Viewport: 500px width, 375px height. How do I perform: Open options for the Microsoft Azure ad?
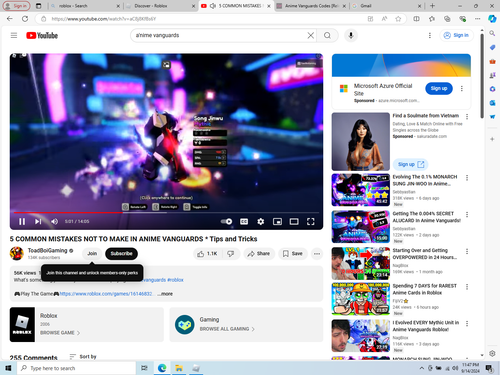coord(462,88)
